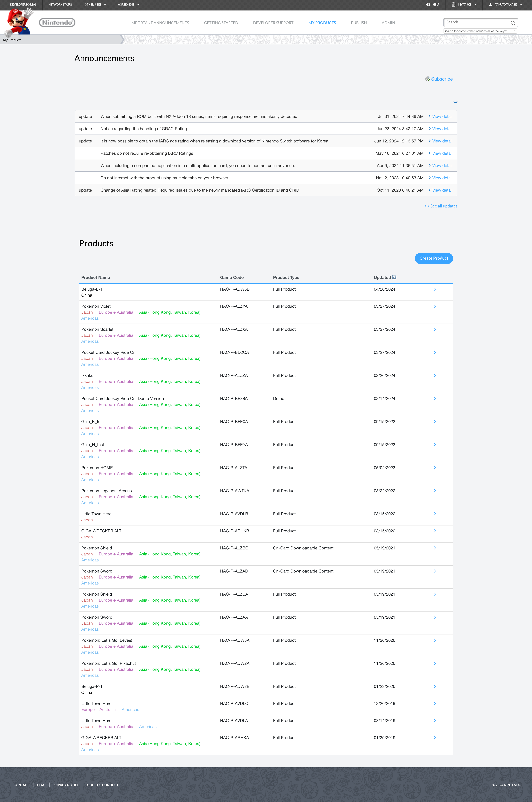Open the Pokemon: Let's Go, Eevee! row arrow

point(435,640)
